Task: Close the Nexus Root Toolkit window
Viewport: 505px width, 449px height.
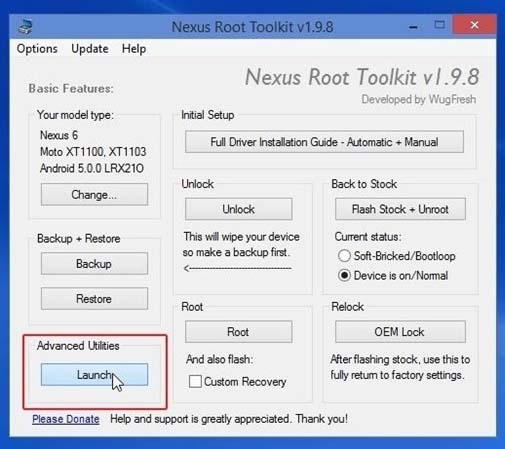Action: 474,25
